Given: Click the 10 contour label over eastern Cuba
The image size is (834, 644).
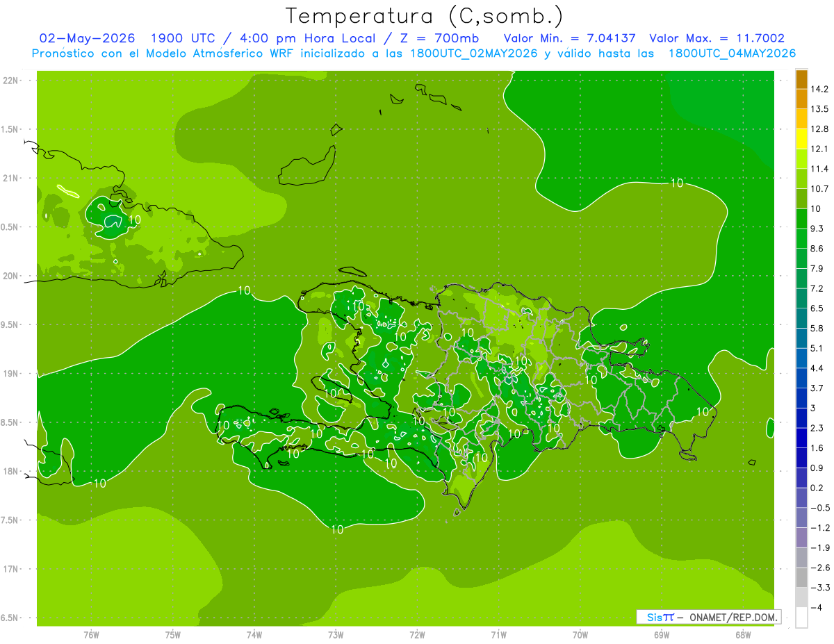Looking at the screenshot, I should click(x=134, y=219).
